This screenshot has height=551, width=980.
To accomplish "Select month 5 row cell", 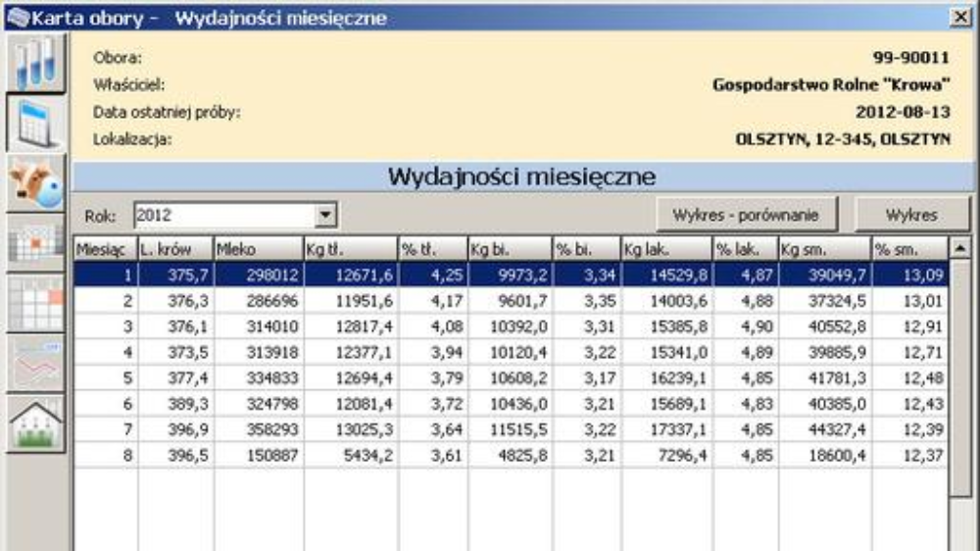I will (106, 378).
